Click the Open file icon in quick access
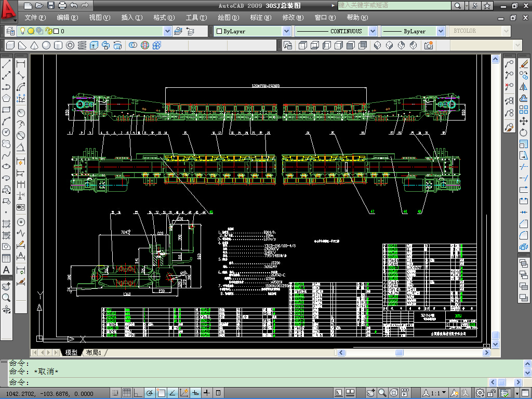Screen dimensions: 532x399 click(x=39, y=5)
